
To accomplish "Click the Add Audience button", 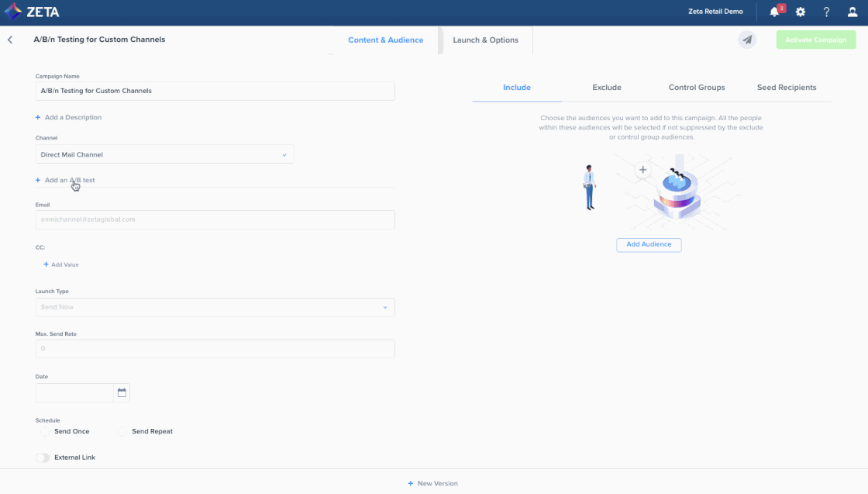I will pos(649,244).
